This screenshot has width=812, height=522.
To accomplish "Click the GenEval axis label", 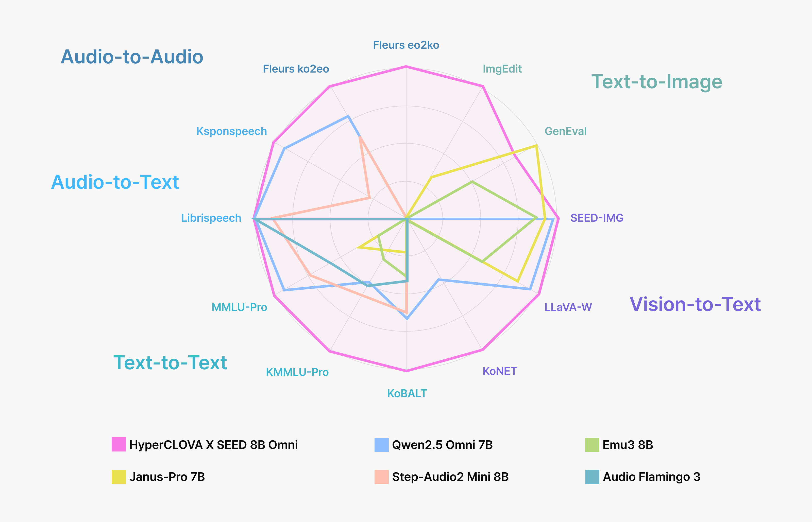I will coord(565,131).
